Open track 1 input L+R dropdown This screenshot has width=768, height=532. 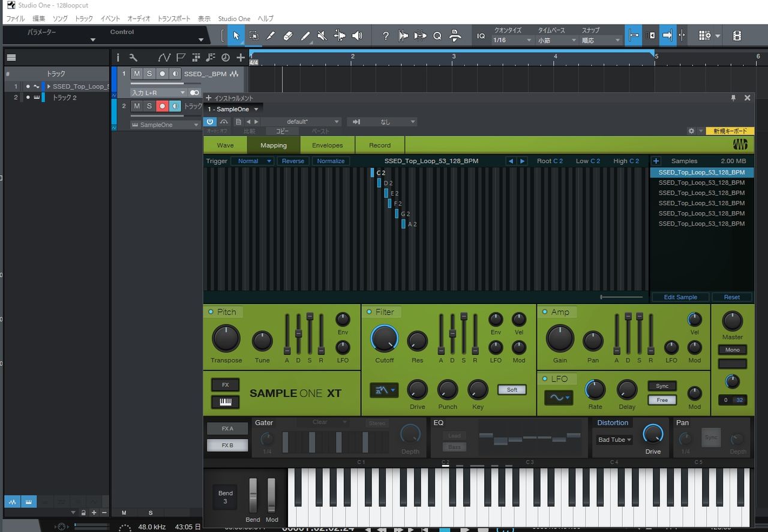click(159, 93)
